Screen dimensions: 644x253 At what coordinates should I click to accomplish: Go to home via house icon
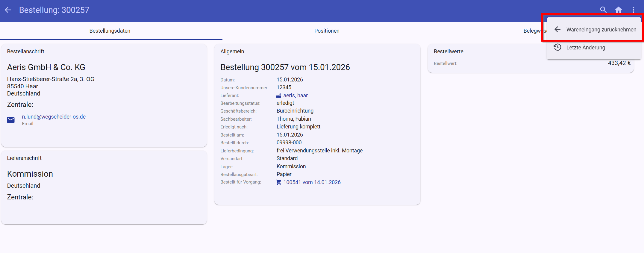[619, 10]
